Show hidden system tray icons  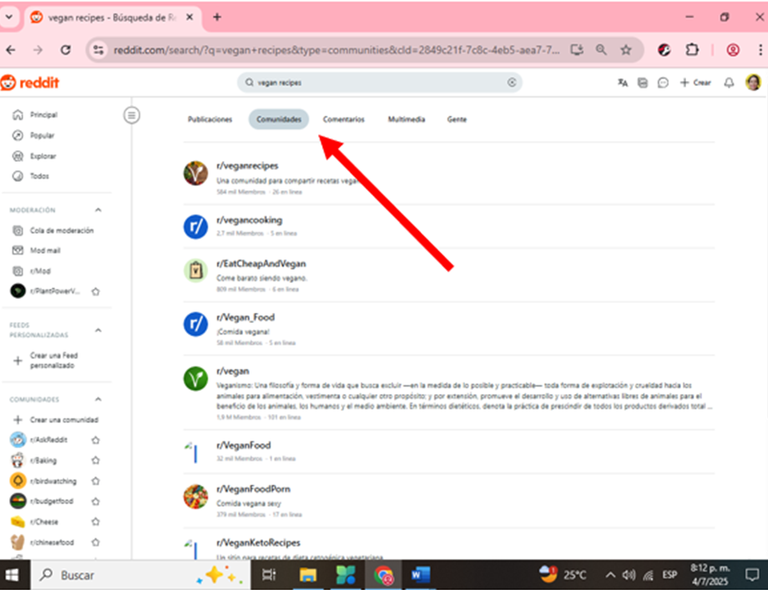pos(610,575)
